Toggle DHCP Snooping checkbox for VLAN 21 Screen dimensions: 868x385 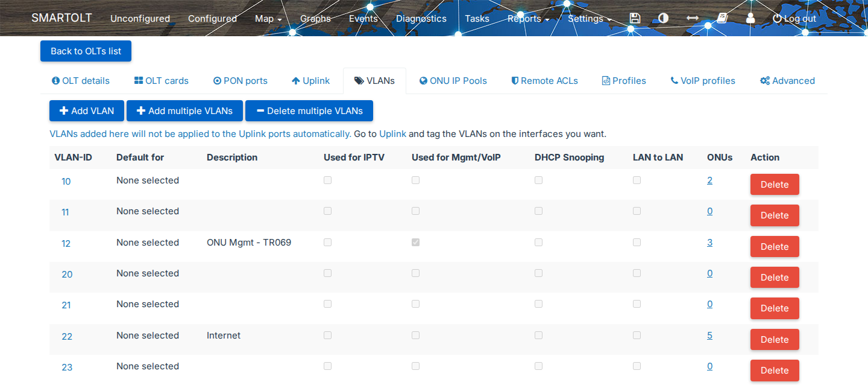[x=538, y=304]
